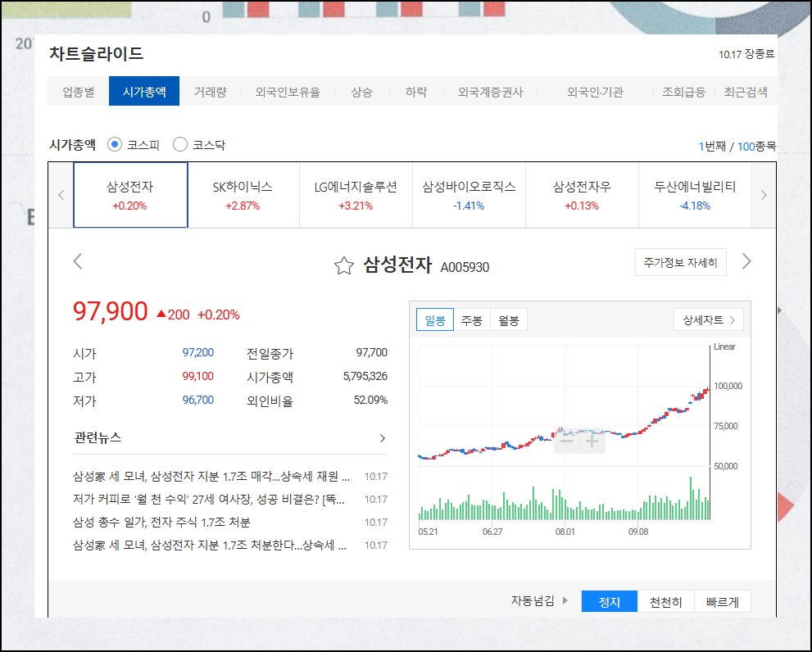Zoom in chart with plus icon
This screenshot has height=652, width=812.
[592, 441]
